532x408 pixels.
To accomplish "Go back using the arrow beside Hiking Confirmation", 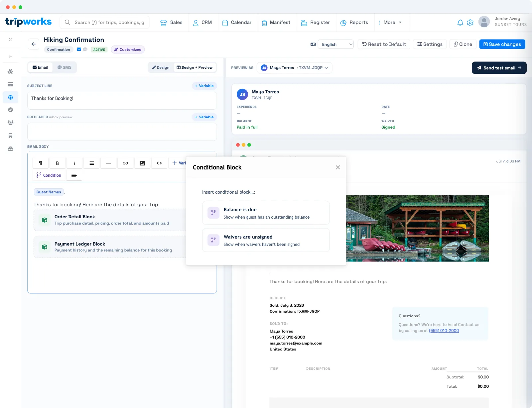I will [x=34, y=44].
